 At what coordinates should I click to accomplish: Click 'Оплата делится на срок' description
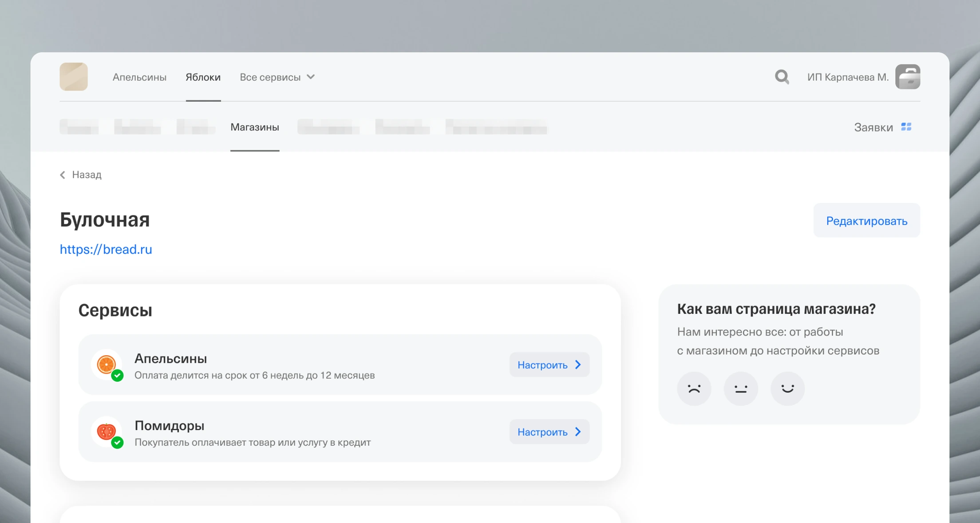pos(255,376)
